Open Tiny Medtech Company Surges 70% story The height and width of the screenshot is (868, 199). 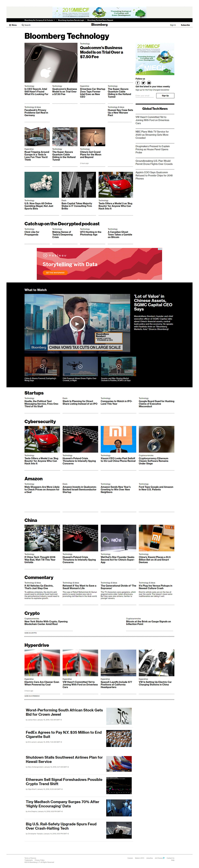click(x=63, y=804)
